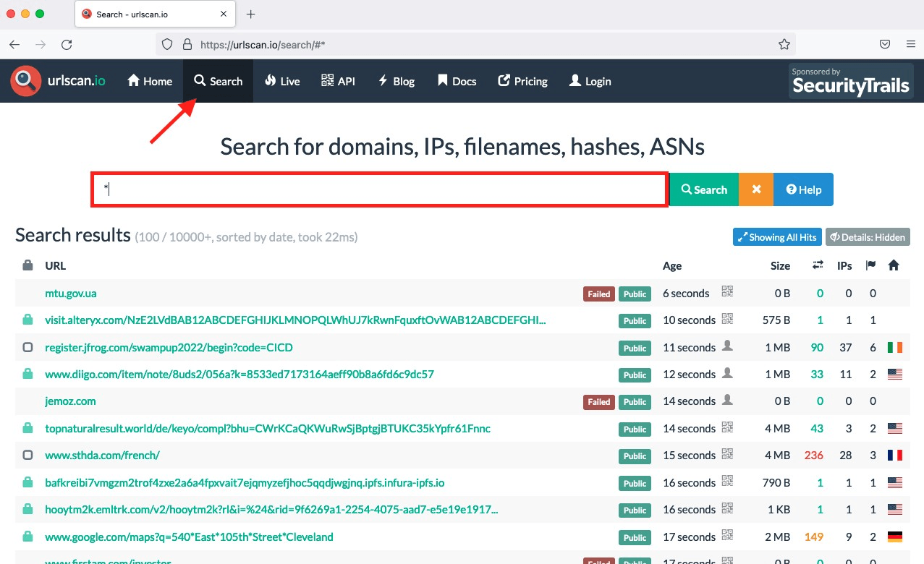
Task: Toggle the Showing All Hits button
Action: point(776,237)
